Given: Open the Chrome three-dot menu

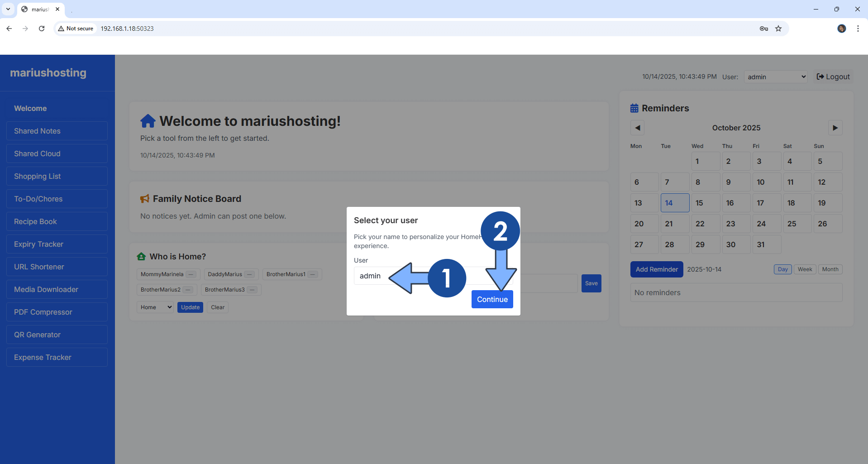Looking at the screenshot, I should (x=858, y=29).
